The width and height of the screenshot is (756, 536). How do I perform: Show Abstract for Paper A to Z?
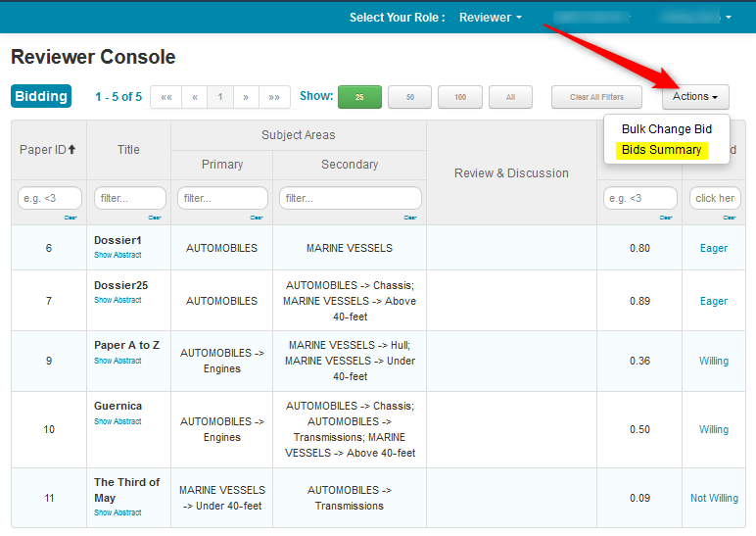(x=118, y=361)
